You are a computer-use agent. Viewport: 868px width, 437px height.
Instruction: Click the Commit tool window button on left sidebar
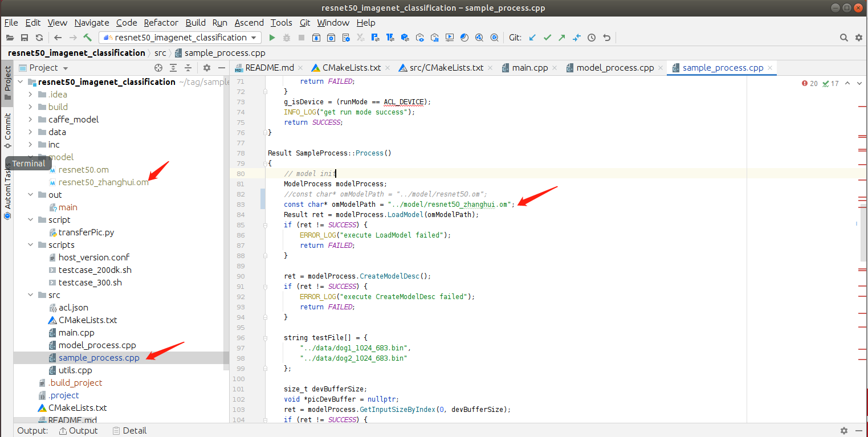click(7, 130)
